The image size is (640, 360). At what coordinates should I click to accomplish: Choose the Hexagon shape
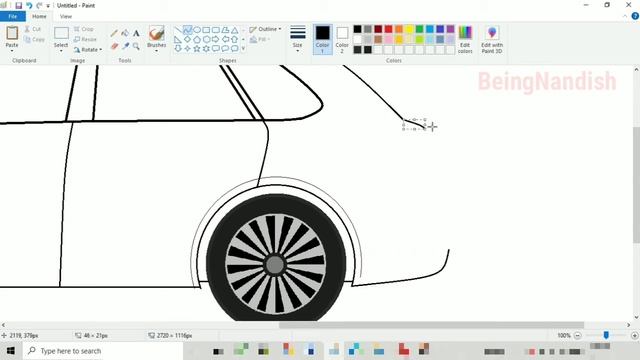point(206,40)
